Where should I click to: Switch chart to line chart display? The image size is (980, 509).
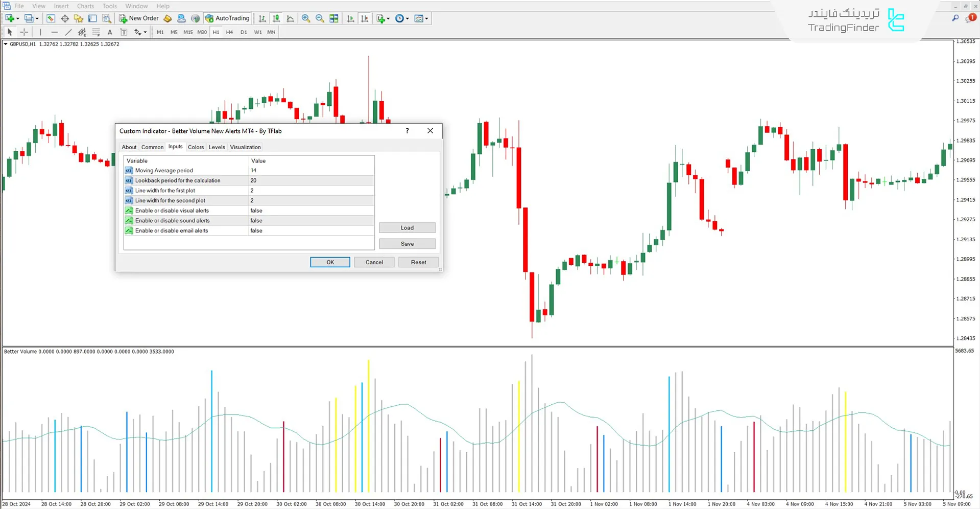tap(290, 18)
